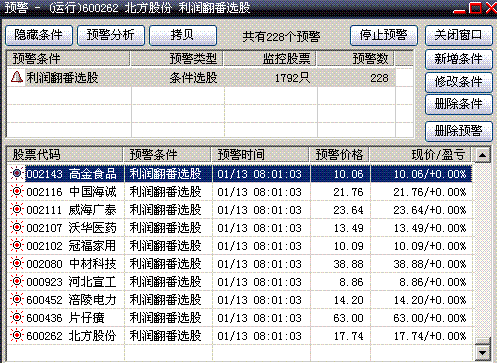Select 000923 河北宣工 row
497x363 pixels.
tap(240, 282)
